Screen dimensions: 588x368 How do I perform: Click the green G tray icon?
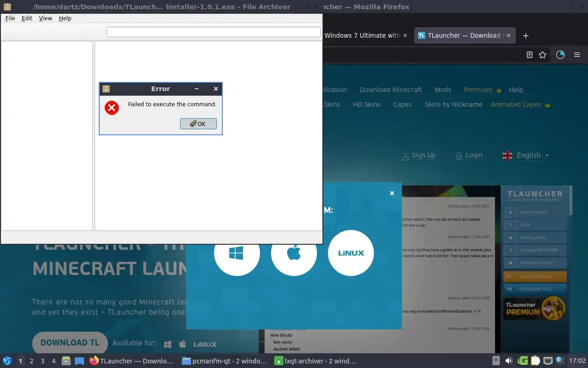pyautogui.click(x=522, y=361)
